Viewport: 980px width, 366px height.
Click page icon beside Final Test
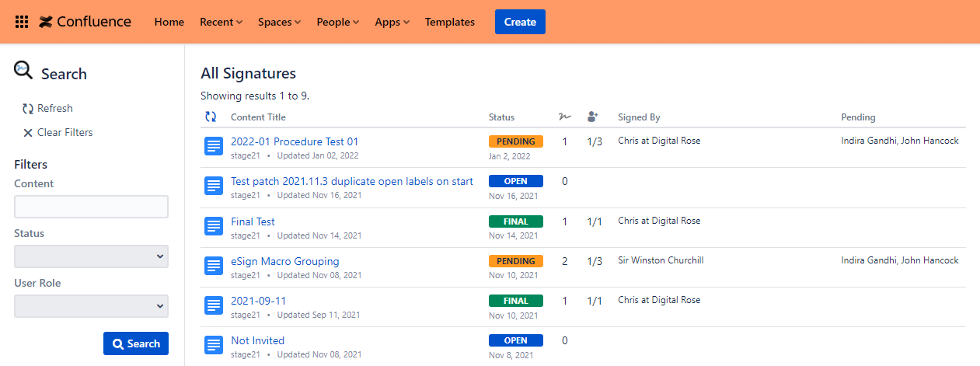(214, 226)
